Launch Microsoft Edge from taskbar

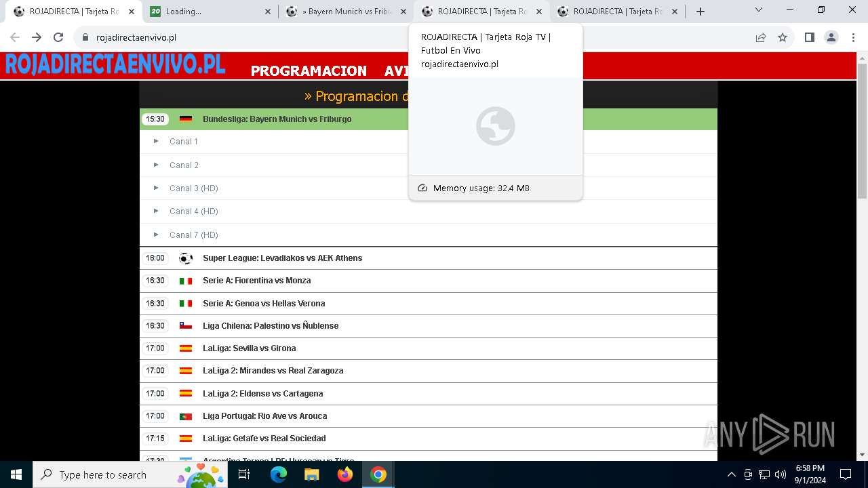click(279, 474)
